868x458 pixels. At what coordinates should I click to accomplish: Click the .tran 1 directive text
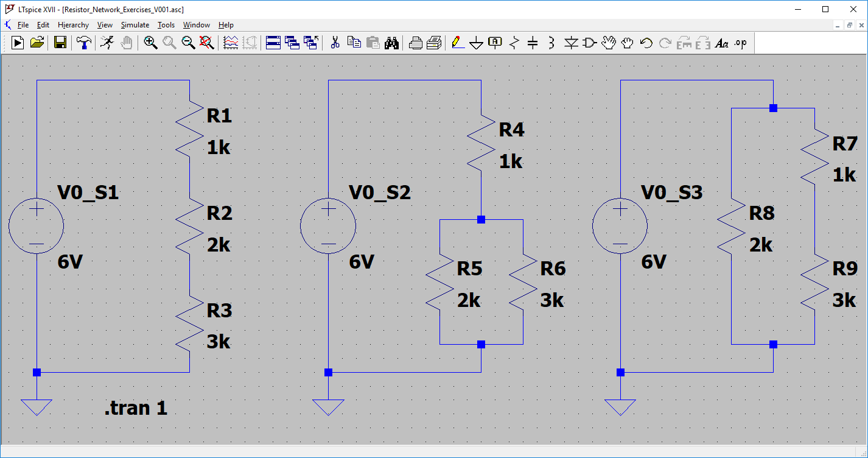pyautogui.click(x=136, y=408)
